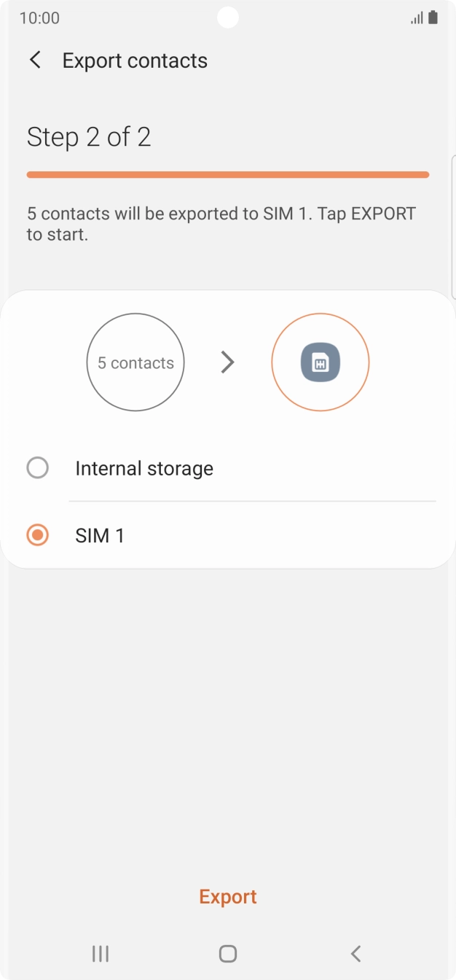Image resolution: width=456 pixels, height=980 pixels.
Task: Tap the 5 contacts circle
Action: point(135,362)
